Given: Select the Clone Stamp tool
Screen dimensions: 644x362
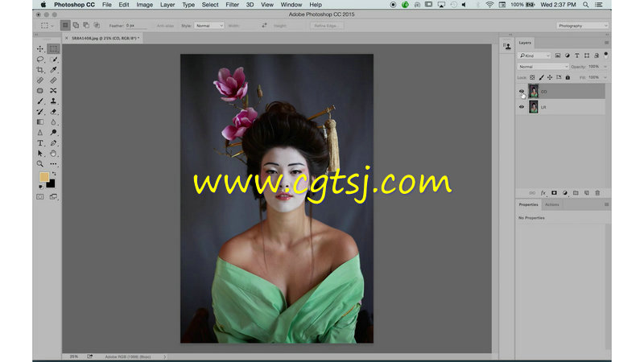Looking at the screenshot, I should [x=53, y=101].
